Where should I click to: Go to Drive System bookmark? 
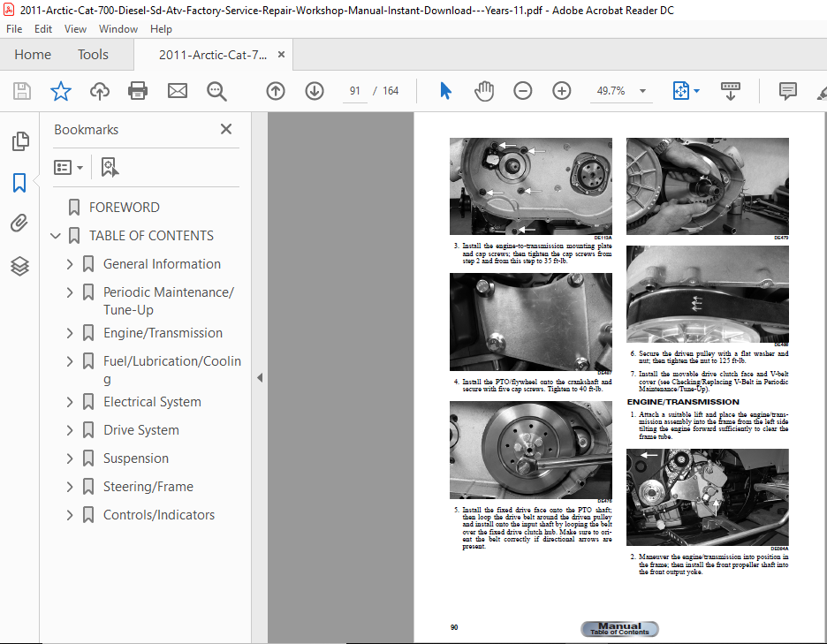141,430
